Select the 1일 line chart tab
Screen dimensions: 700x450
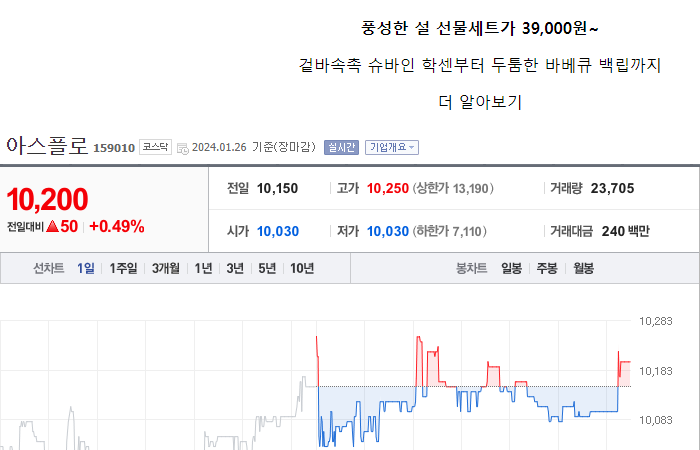tap(86, 268)
